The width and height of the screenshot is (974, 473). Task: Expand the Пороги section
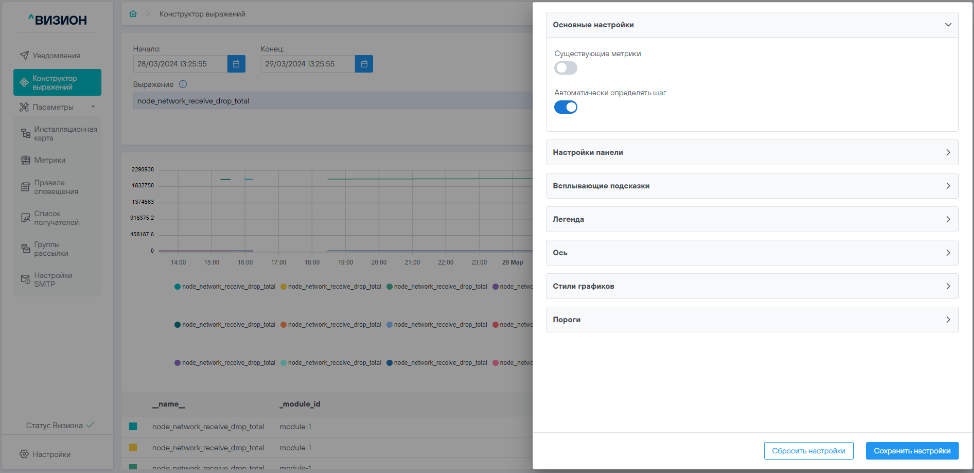click(751, 320)
